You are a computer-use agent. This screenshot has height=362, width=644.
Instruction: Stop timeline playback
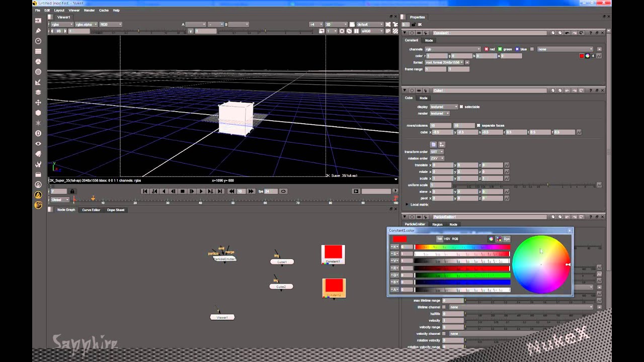(x=182, y=191)
